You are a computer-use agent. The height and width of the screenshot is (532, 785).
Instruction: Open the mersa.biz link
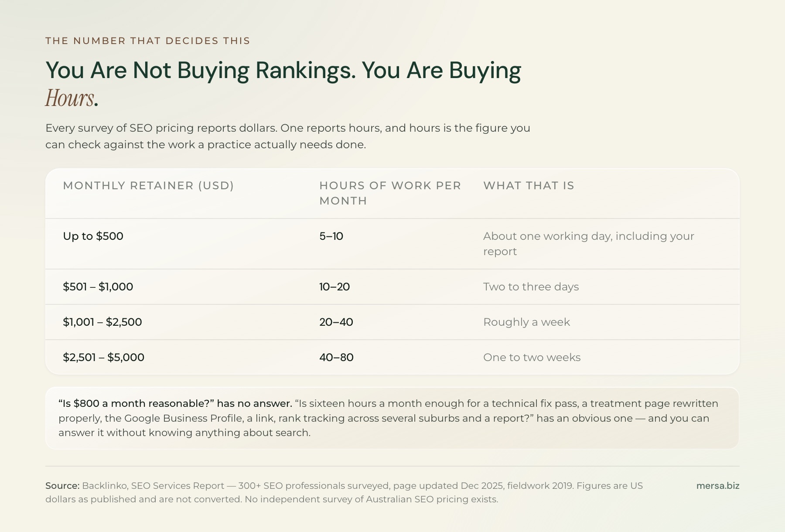coord(718,486)
